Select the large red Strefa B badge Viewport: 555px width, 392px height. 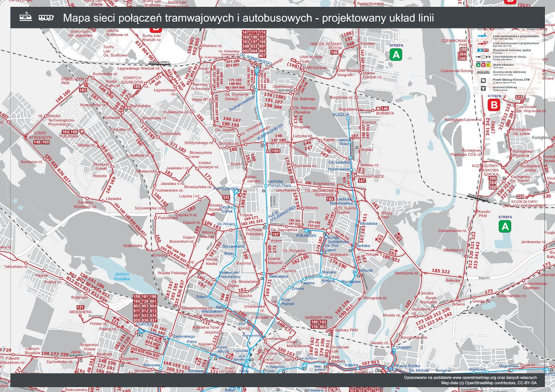(x=494, y=105)
